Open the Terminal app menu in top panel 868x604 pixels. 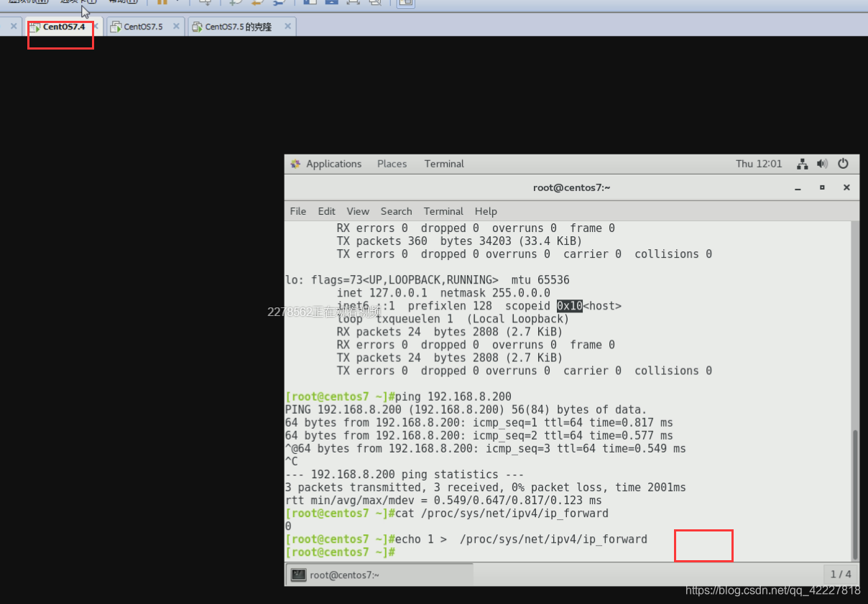(x=444, y=164)
